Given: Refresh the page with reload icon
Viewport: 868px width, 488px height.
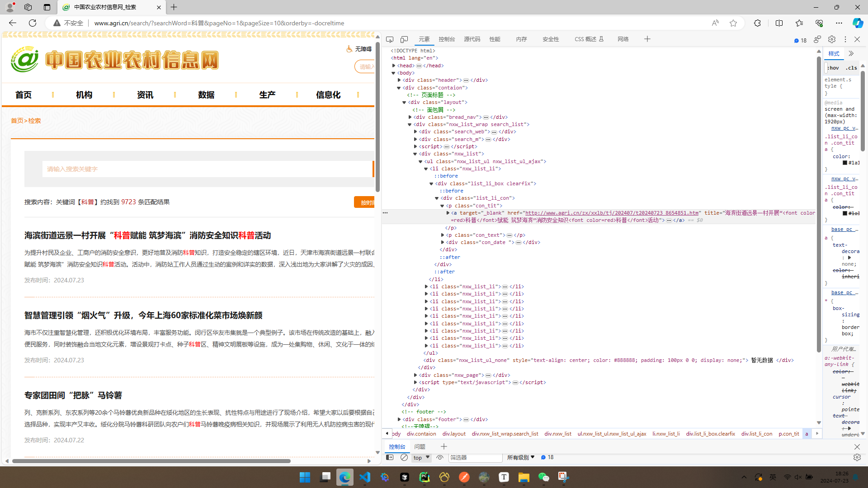Looking at the screenshot, I should pyautogui.click(x=33, y=23).
